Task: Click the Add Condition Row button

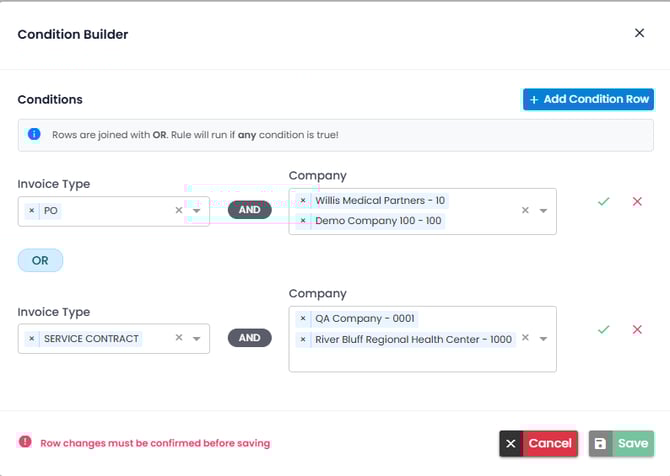Action: point(588,99)
